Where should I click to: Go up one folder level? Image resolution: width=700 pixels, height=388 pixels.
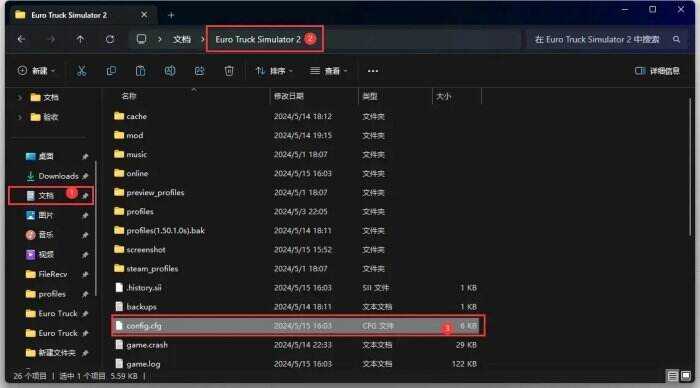pos(80,39)
